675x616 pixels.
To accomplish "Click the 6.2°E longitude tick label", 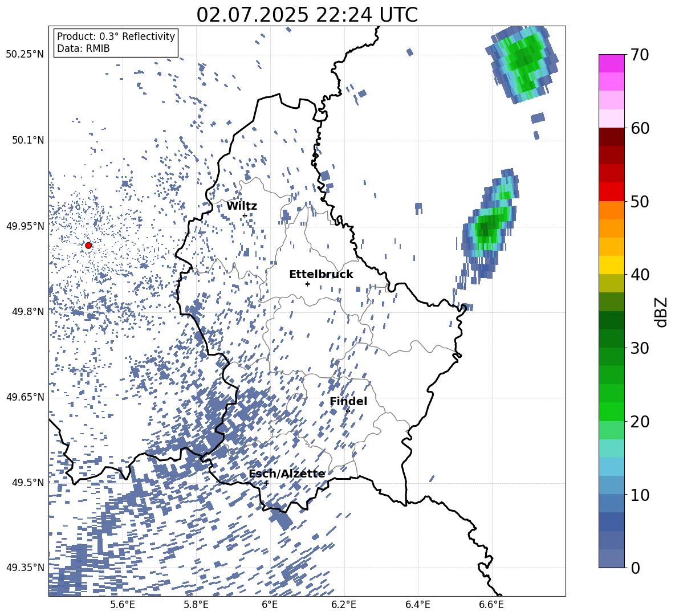I will [x=344, y=605].
